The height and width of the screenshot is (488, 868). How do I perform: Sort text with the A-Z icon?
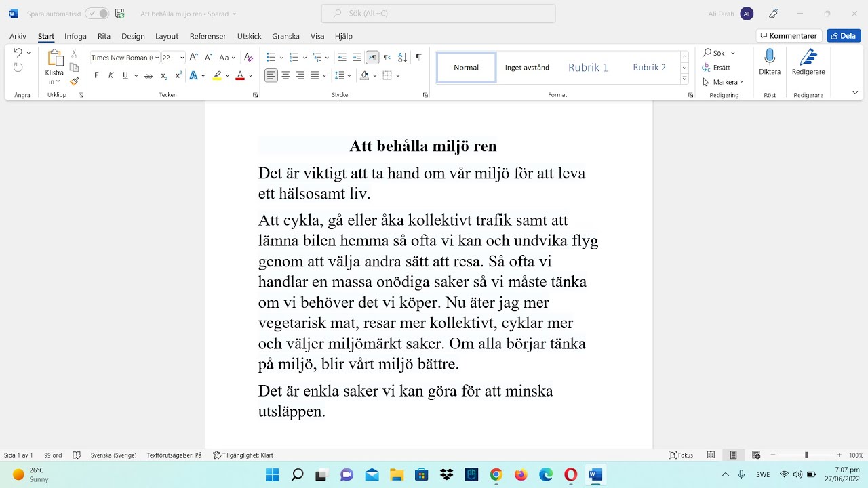tap(402, 58)
